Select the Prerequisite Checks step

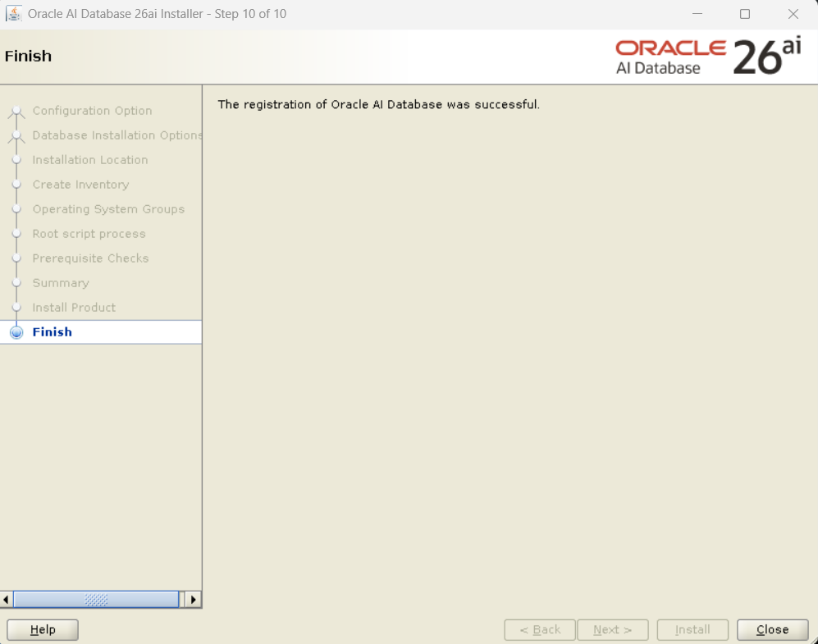tap(90, 258)
